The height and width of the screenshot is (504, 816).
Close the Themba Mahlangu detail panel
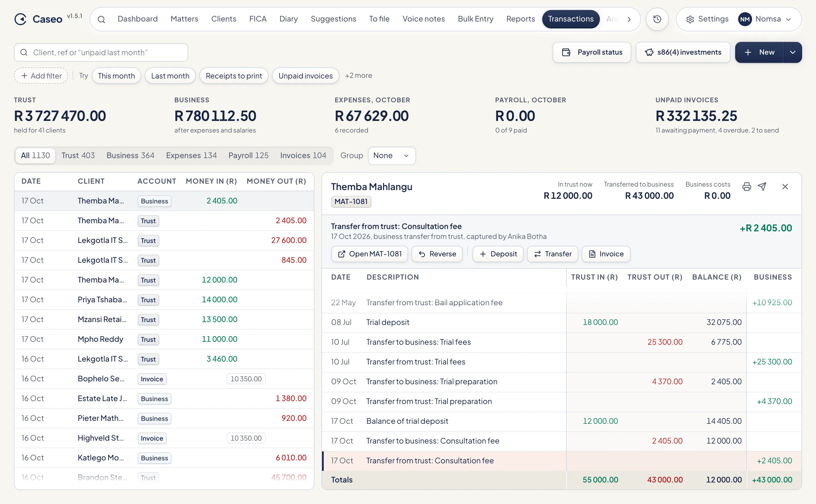[785, 187]
